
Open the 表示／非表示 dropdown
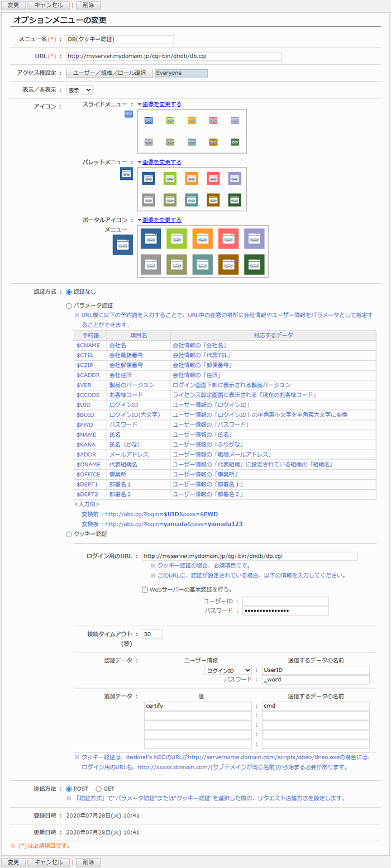click(79, 90)
